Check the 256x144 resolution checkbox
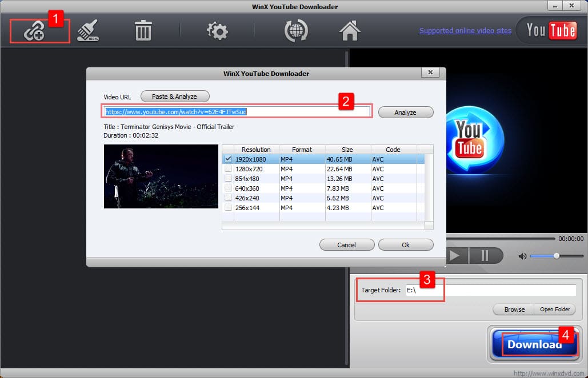This screenshot has width=588, height=378. [228, 207]
